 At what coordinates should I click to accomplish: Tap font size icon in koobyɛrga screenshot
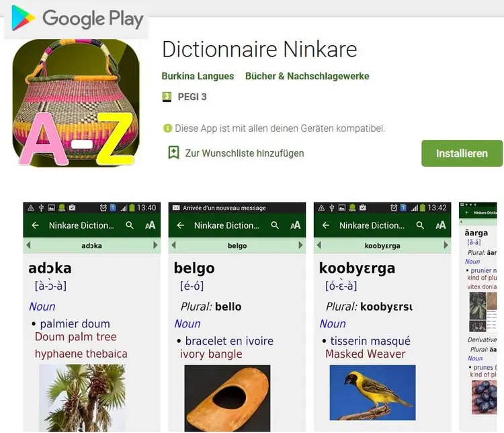pyautogui.click(x=441, y=225)
